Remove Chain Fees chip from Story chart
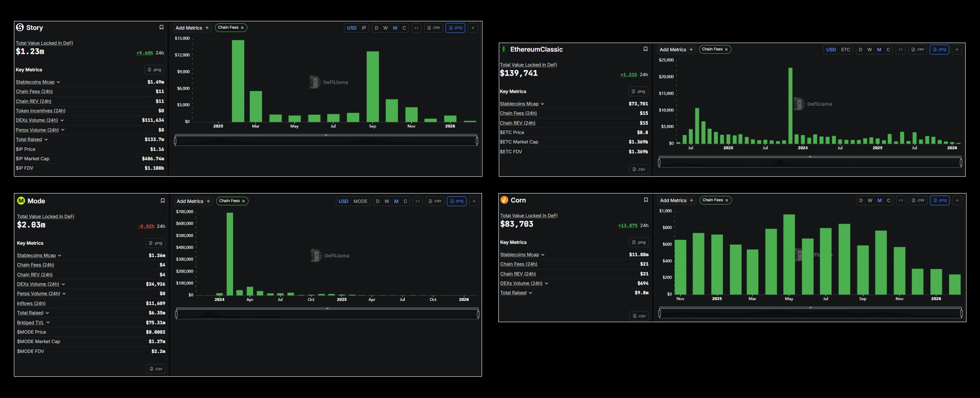Image resolution: width=980 pixels, height=398 pixels. [242, 28]
